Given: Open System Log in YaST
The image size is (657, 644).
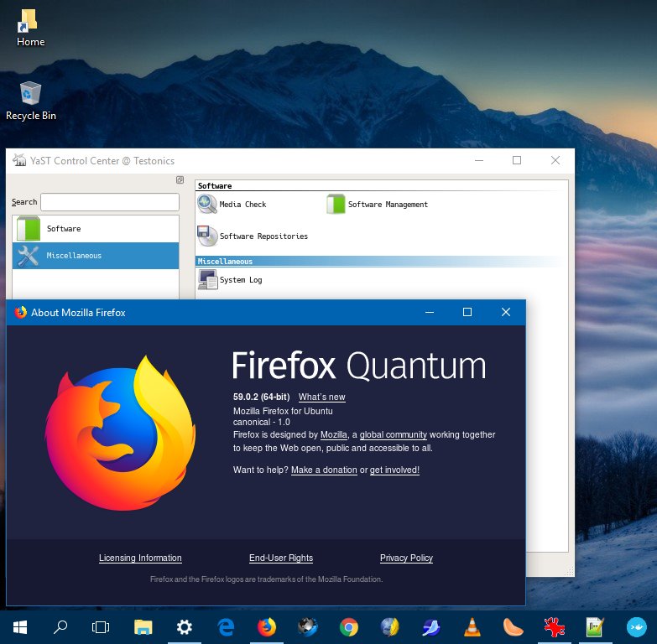Looking at the screenshot, I should point(230,280).
